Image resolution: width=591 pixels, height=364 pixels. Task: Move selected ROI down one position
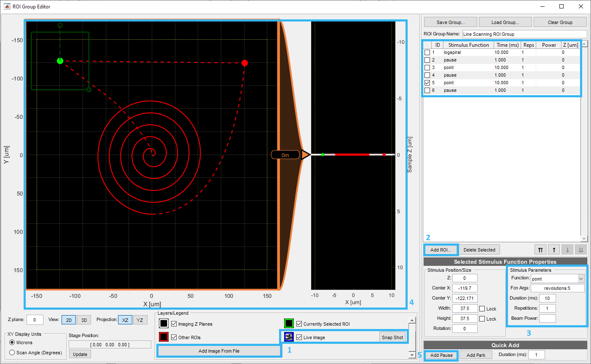point(567,250)
